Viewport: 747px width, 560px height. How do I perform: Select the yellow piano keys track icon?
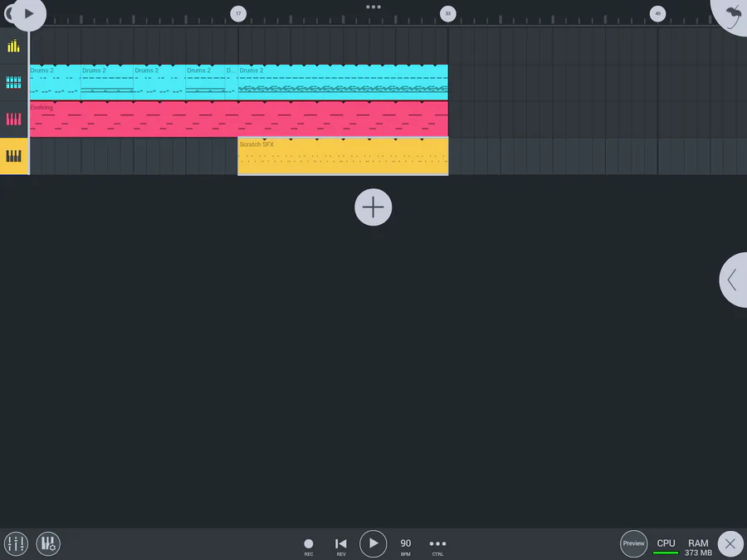[x=14, y=156]
